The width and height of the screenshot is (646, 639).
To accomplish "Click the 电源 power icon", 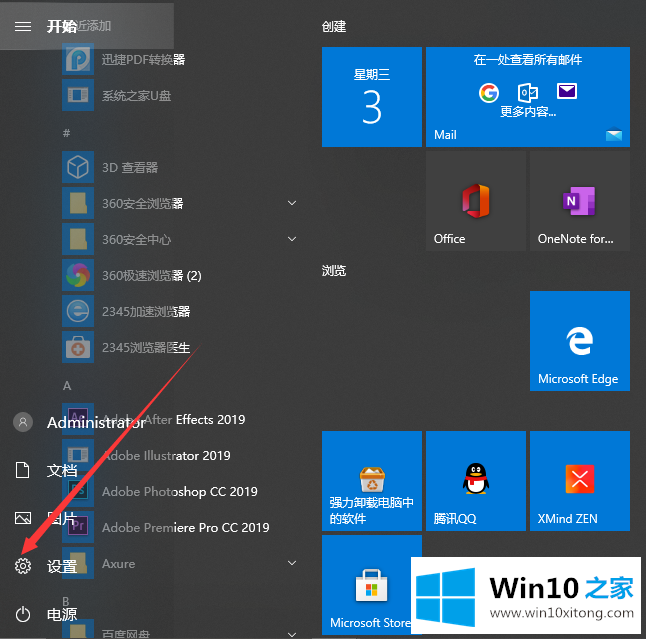I will point(23,614).
